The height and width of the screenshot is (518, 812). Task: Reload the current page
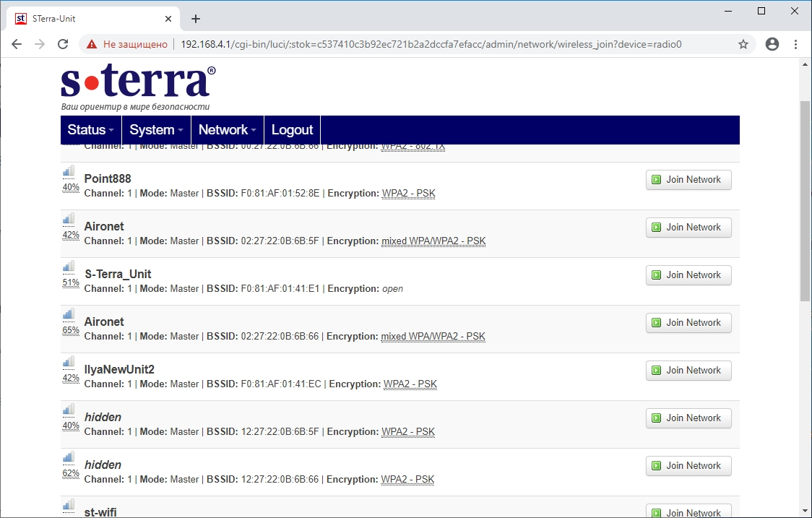pos(63,44)
